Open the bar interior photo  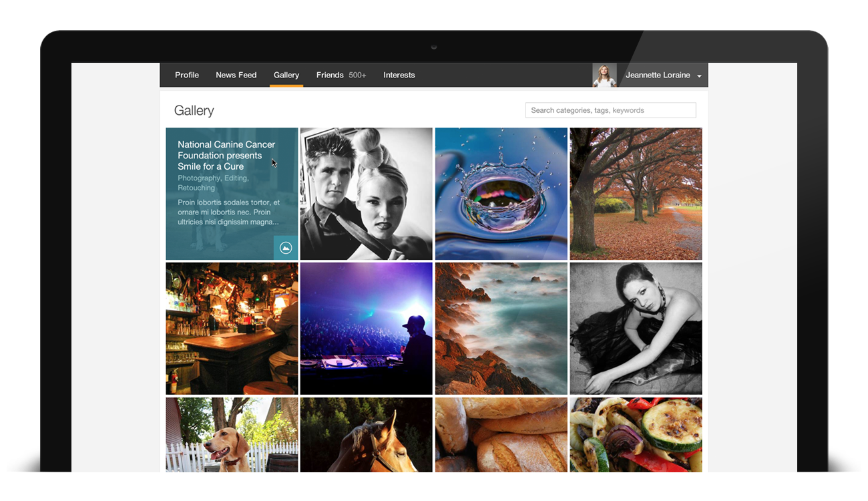(x=232, y=328)
